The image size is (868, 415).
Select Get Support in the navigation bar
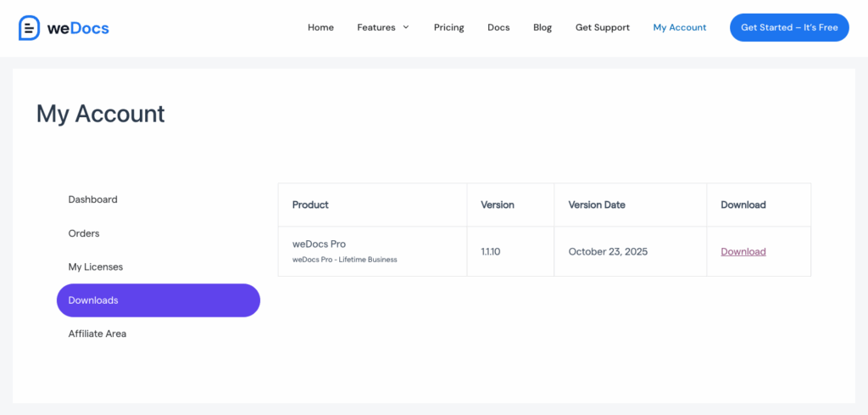(x=602, y=27)
